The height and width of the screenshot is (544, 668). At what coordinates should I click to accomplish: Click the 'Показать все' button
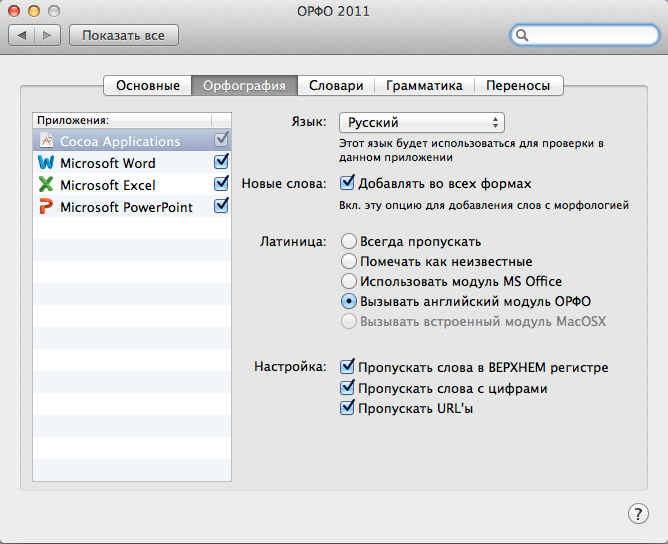pyautogui.click(x=124, y=35)
